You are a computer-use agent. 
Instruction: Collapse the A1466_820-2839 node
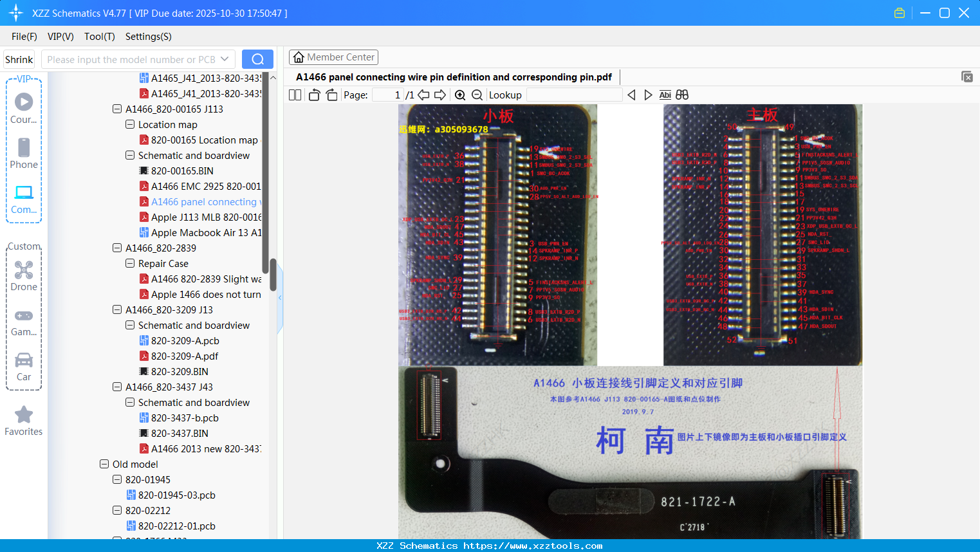pos(117,248)
